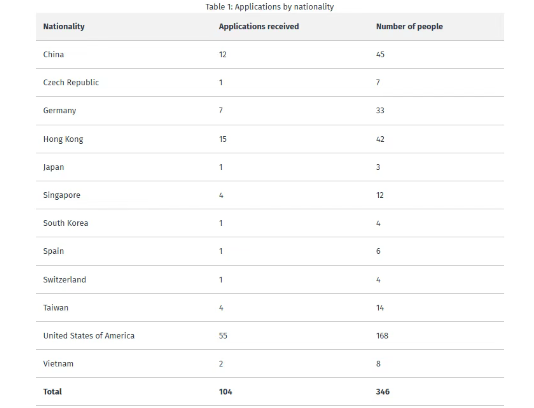Select the South Korea row label
534x408 pixels.
click(x=66, y=223)
